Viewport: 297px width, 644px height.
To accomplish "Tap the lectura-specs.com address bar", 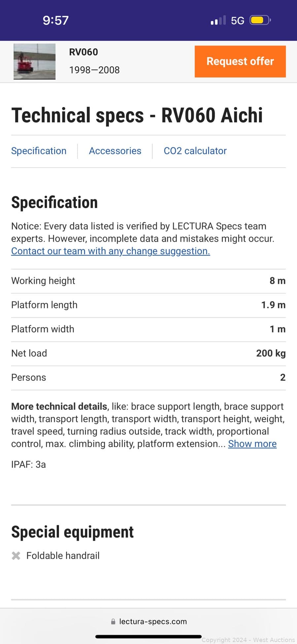I will tap(153, 622).
